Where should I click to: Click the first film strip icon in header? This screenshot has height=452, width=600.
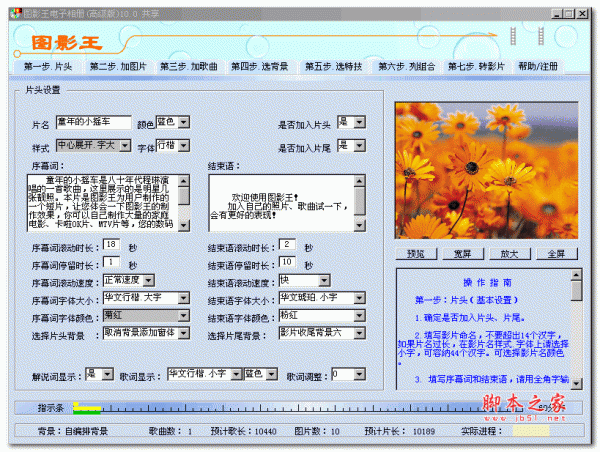coord(513,36)
